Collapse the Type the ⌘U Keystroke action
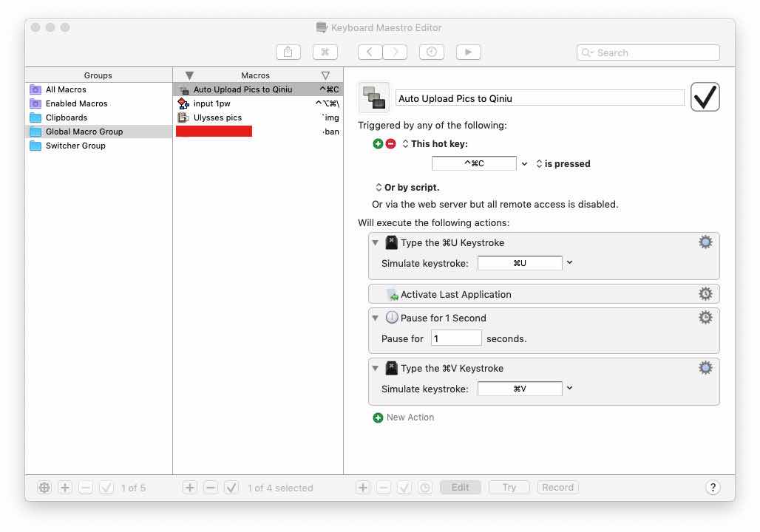 click(375, 243)
